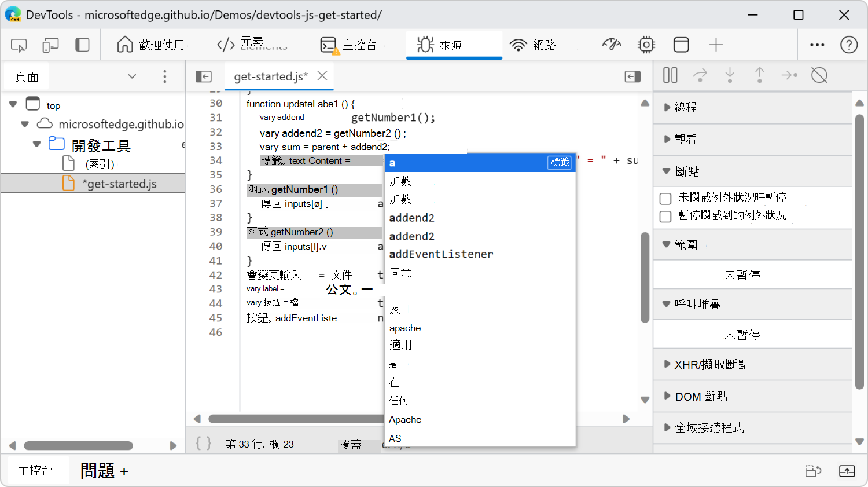Open DevTools settings via the gear icon

coord(646,45)
